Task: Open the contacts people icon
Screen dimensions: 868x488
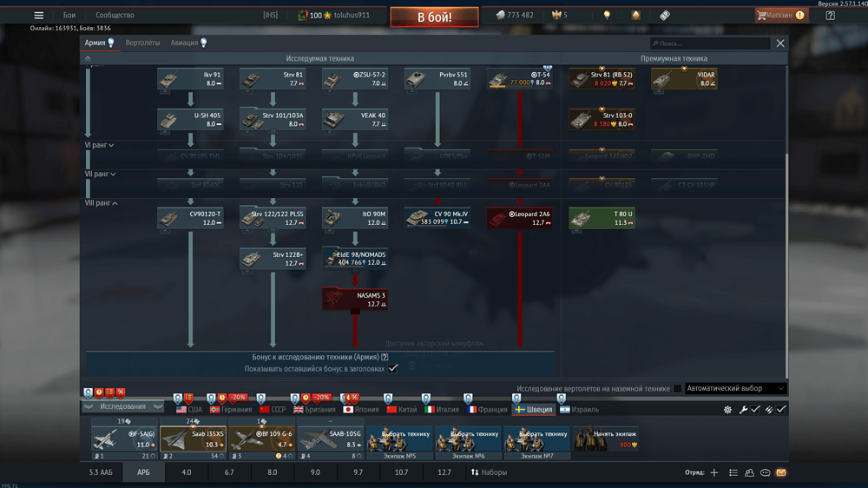Action: pyautogui.click(x=750, y=472)
